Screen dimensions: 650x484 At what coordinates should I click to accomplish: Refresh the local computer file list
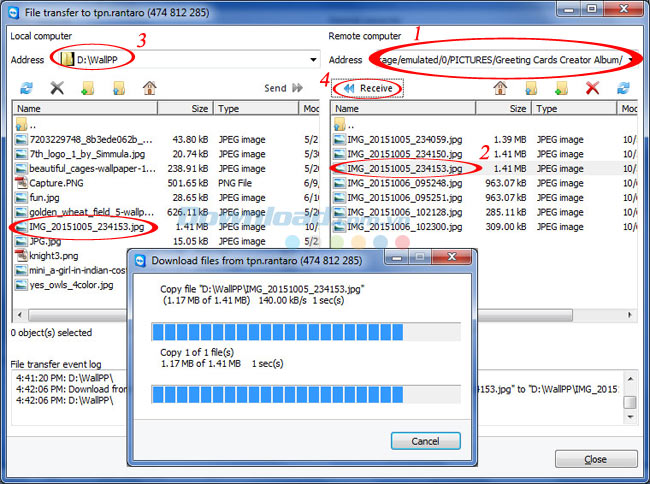pyautogui.click(x=26, y=89)
